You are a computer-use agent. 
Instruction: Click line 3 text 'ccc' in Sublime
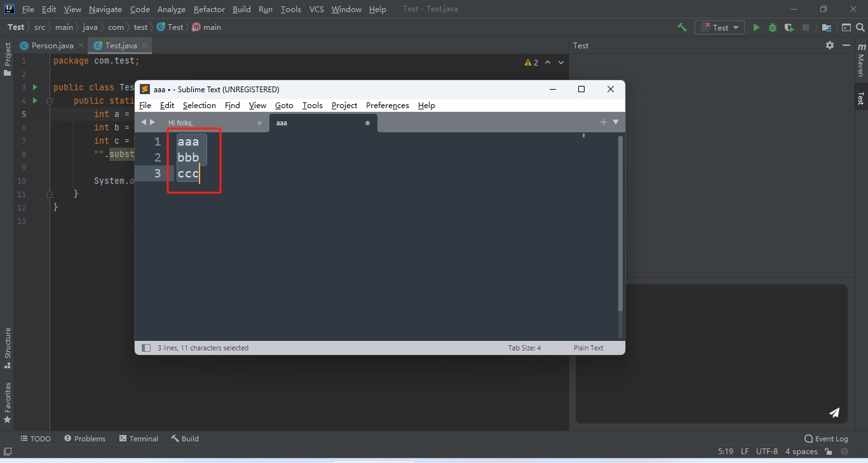coord(188,174)
